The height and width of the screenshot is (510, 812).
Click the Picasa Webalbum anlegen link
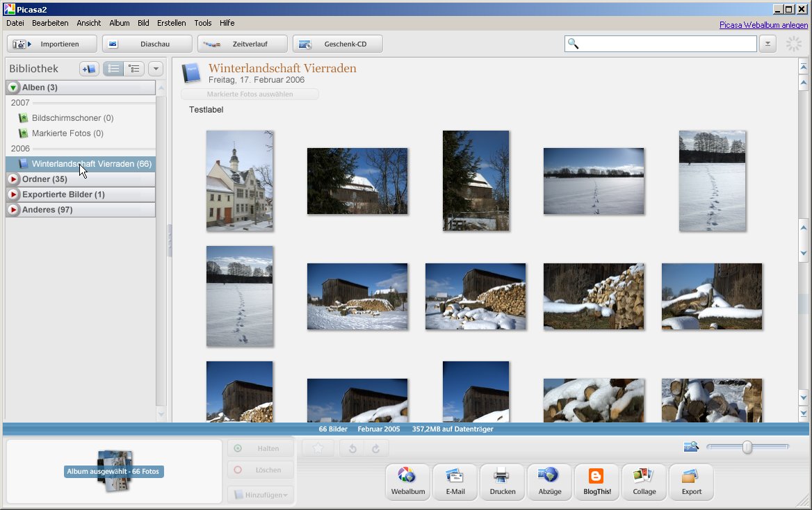[763, 25]
